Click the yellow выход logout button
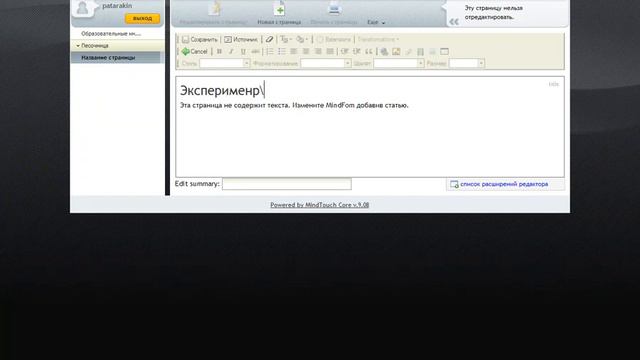Image resolution: width=640 pixels, height=360 pixels. click(142, 18)
